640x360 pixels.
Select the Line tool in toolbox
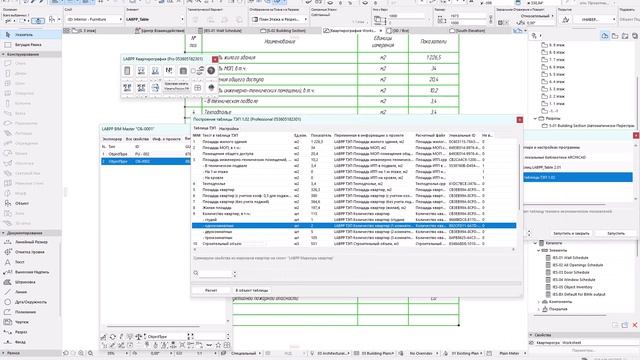[x=31, y=292]
